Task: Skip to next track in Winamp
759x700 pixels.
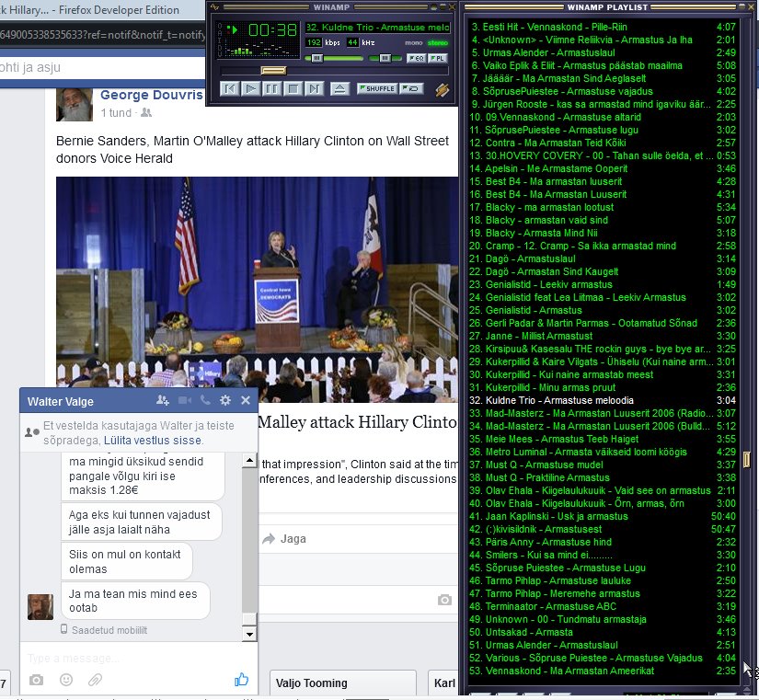Action: pos(314,88)
